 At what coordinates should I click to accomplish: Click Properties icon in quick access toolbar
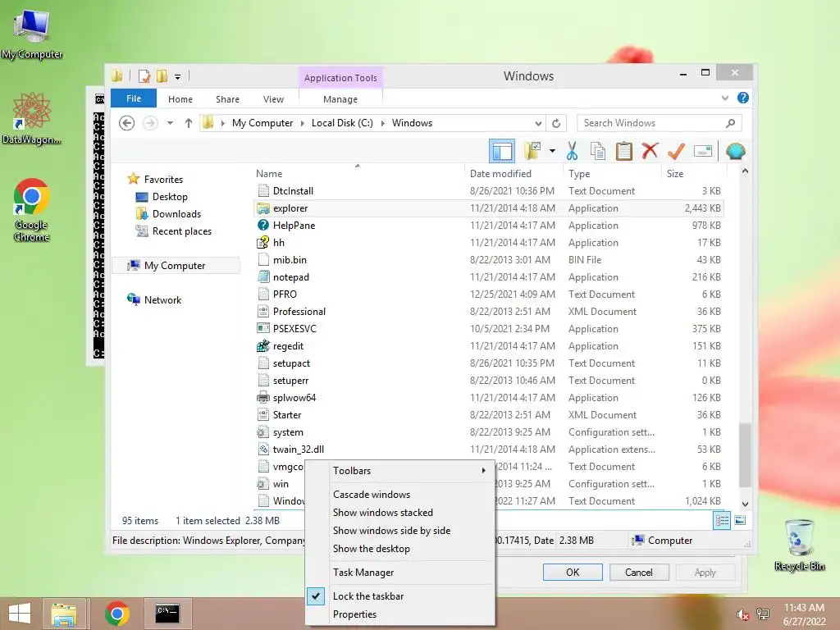point(144,76)
